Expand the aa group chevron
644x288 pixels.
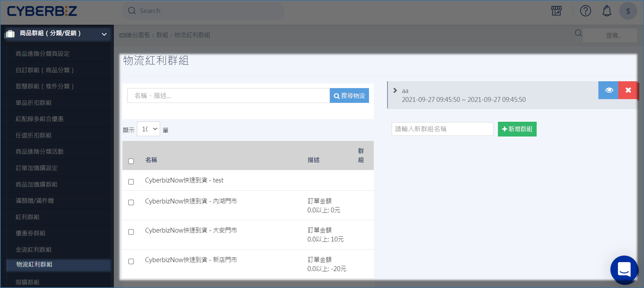pyautogui.click(x=395, y=90)
